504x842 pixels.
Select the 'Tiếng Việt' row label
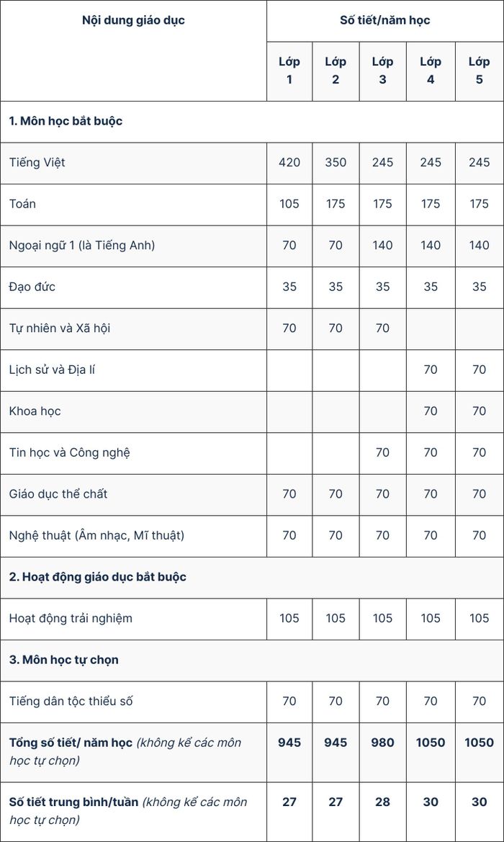click(37, 162)
